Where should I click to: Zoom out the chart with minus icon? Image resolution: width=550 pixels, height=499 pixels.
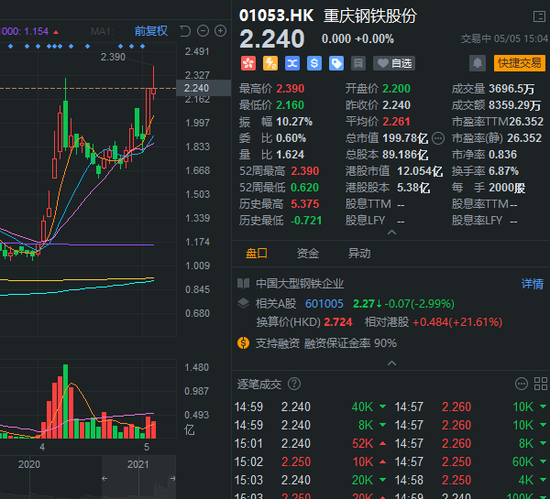point(203,31)
